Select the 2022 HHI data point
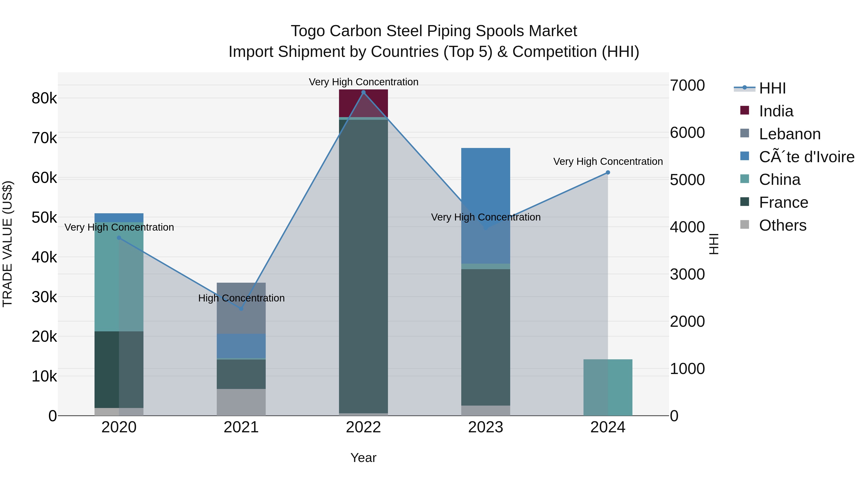 point(363,92)
